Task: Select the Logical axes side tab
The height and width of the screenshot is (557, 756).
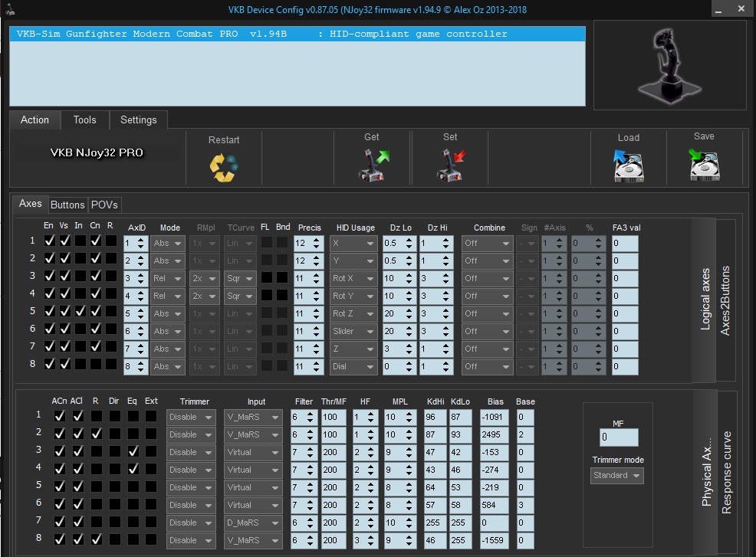Action: tap(705, 300)
